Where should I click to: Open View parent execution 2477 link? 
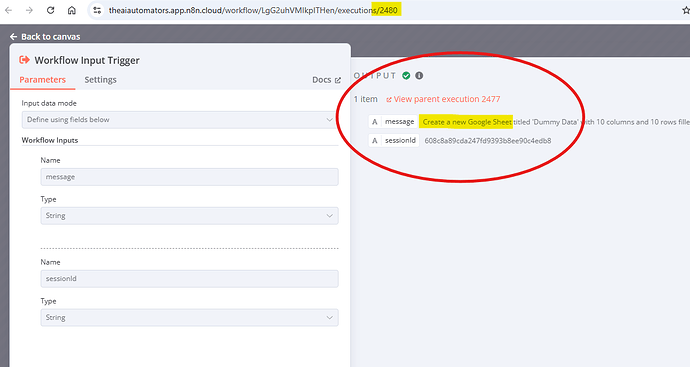pos(443,99)
